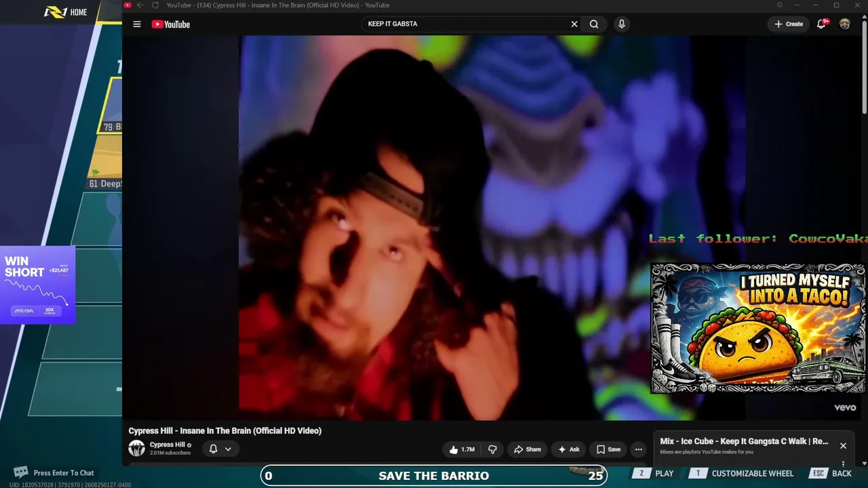Image resolution: width=868 pixels, height=488 pixels.
Task: Go to the YouTube home logo
Action: point(171,24)
